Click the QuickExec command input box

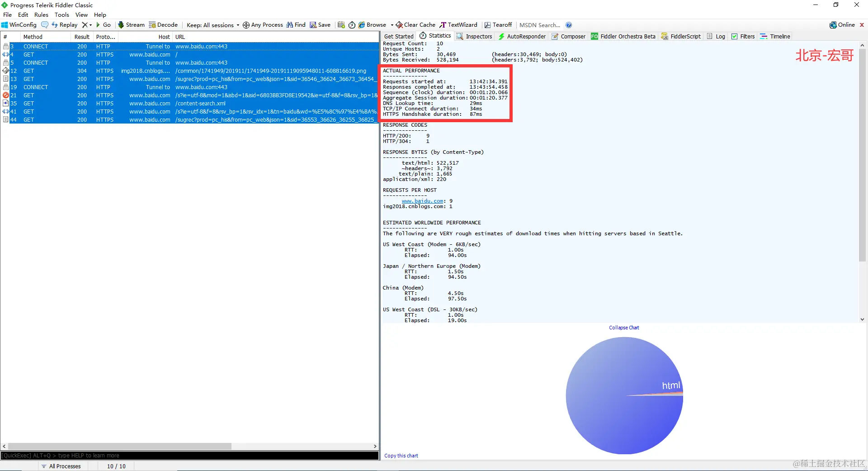(x=189, y=456)
